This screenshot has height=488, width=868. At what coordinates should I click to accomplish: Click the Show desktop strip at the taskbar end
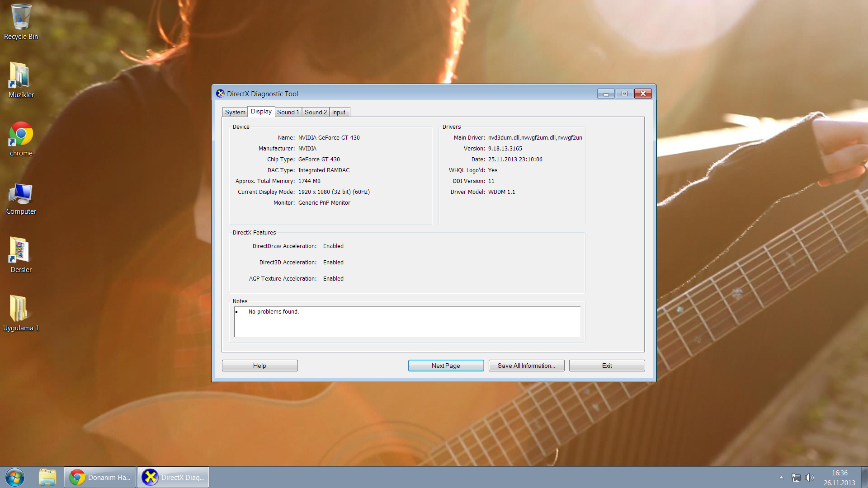pos(864,477)
